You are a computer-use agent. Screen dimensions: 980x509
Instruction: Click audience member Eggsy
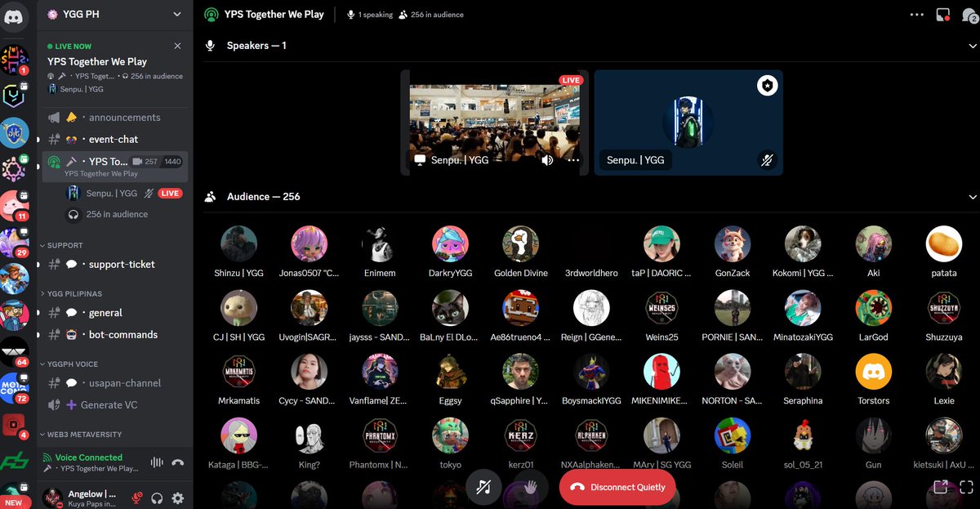(x=450, y=373)
